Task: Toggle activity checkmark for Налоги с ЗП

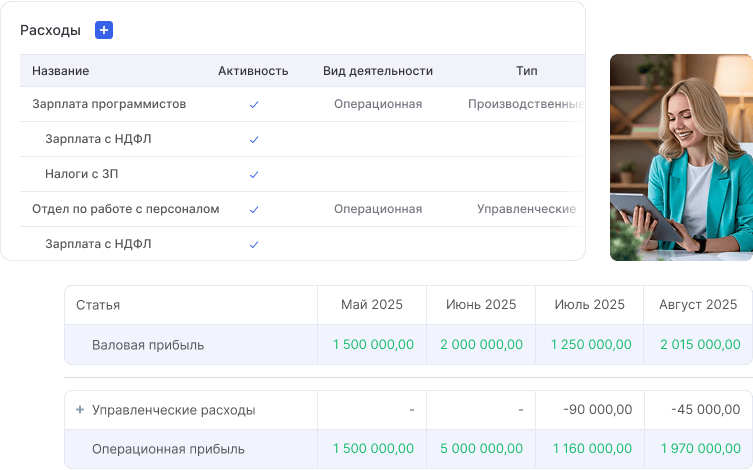Action: [254, 174]
